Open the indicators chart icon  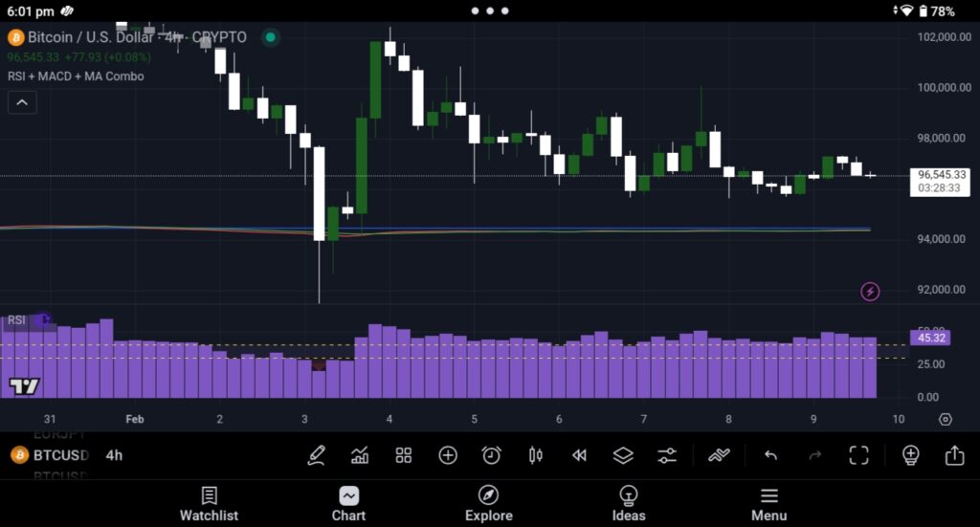(360, 455)
